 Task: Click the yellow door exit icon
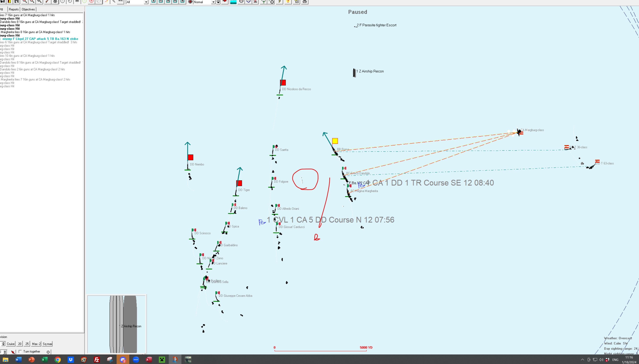click(x=9, y=2)
